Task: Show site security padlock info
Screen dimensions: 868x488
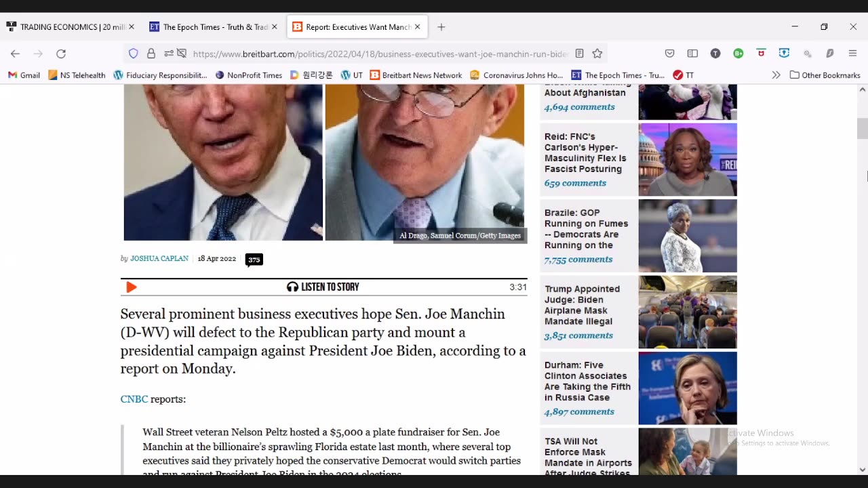Action: [151, 54]
